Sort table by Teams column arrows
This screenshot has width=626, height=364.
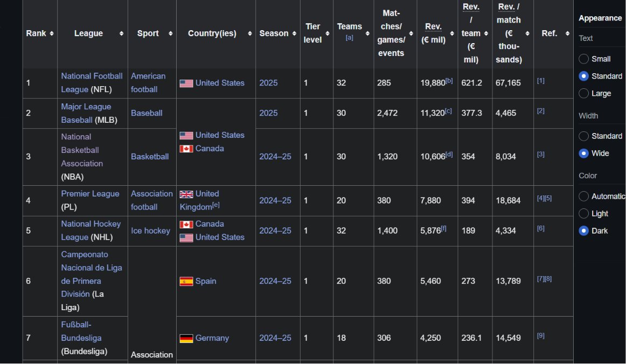[x=368, y=33]
